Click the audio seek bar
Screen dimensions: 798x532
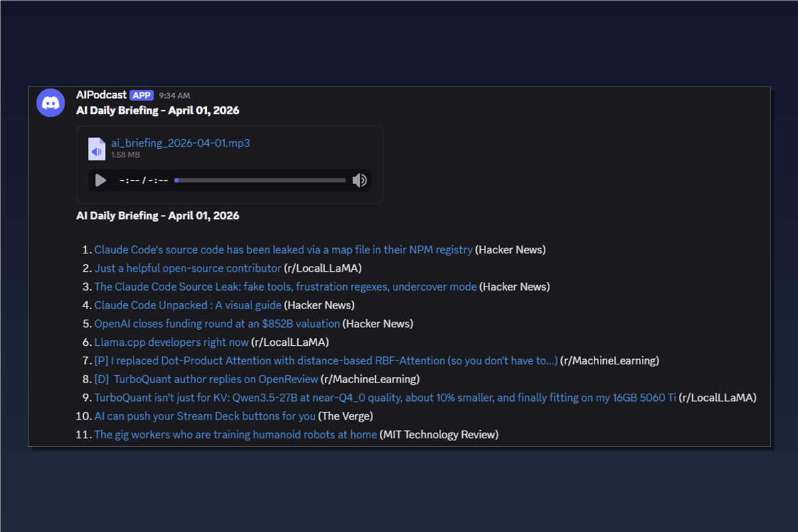tap(259, 180)
